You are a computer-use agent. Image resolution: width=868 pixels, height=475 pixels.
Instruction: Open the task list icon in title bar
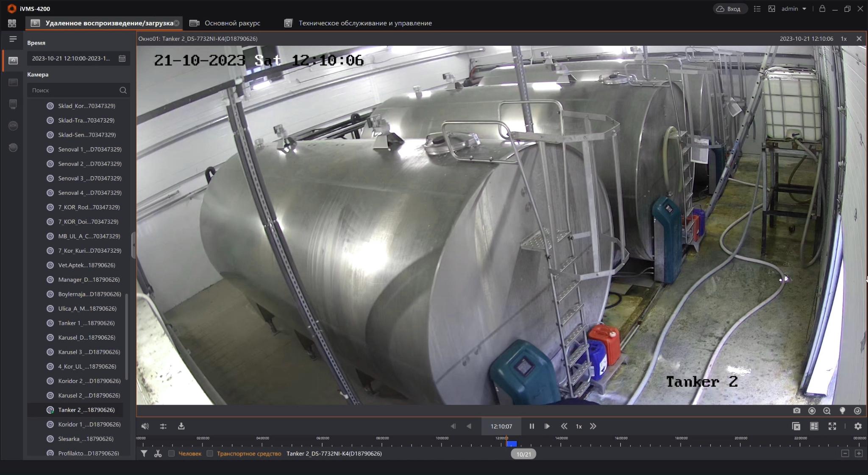[x=757, y=8]
